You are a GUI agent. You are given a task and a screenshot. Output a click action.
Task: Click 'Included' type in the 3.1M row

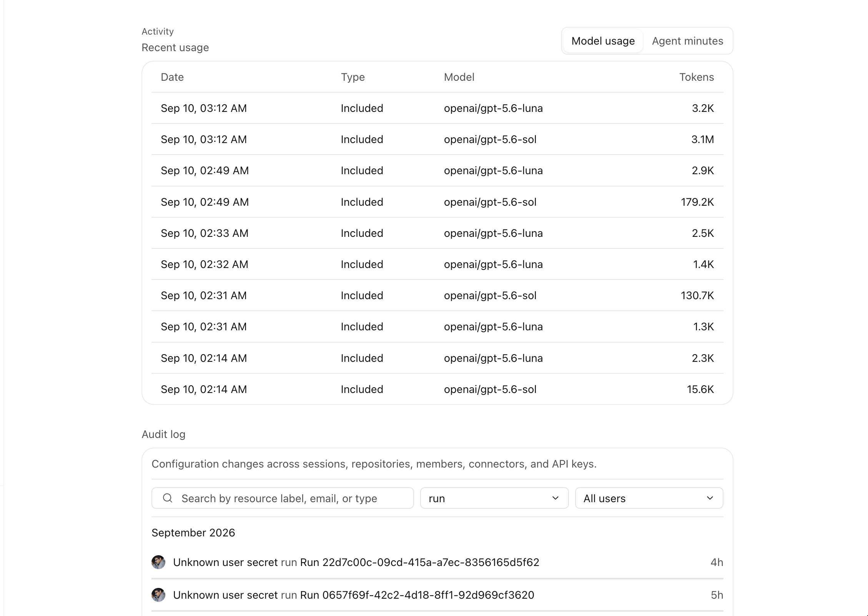click(x=362, y=139)
